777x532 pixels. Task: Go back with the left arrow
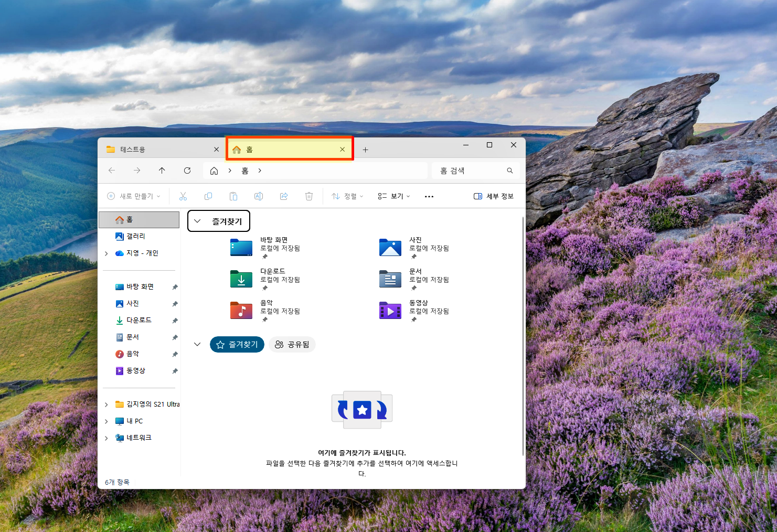[112, 171]
